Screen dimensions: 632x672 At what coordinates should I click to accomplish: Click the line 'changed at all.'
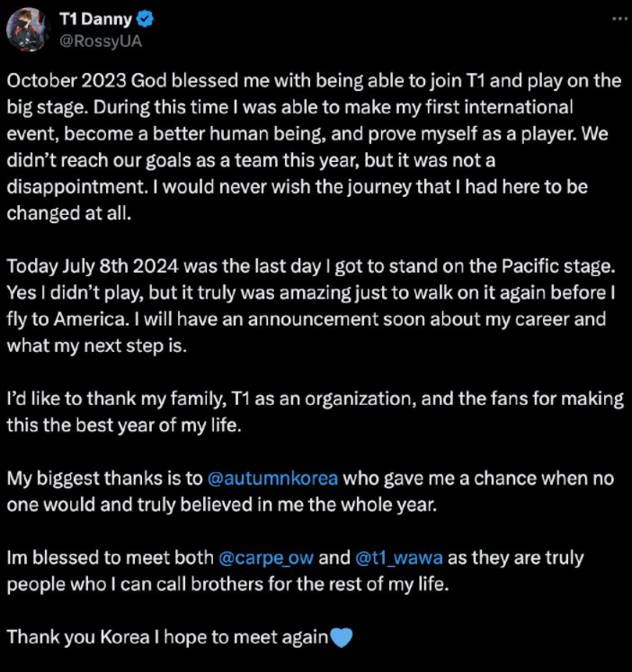pos(69,213)
